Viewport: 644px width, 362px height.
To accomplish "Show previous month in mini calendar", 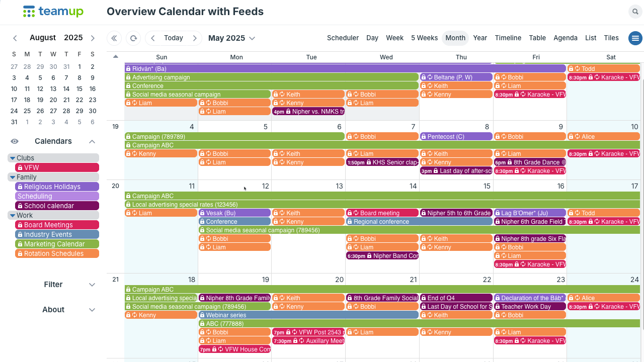I will click(x=15, y=38).
